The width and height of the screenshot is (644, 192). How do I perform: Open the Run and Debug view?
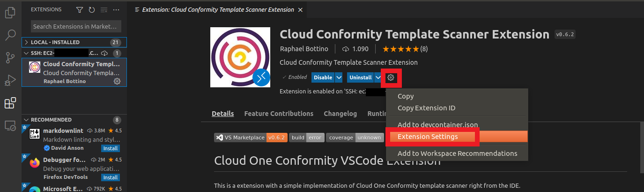(10, 80)
